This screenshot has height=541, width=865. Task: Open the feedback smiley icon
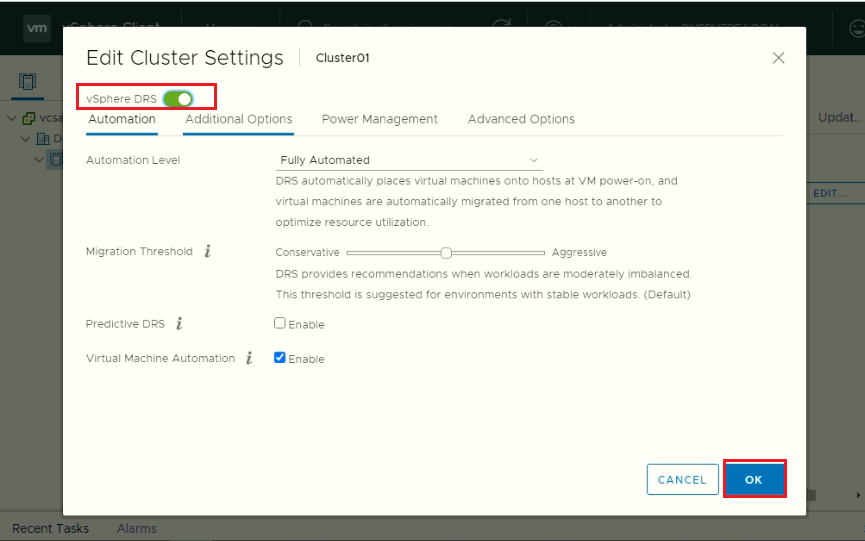click(857, 28)
